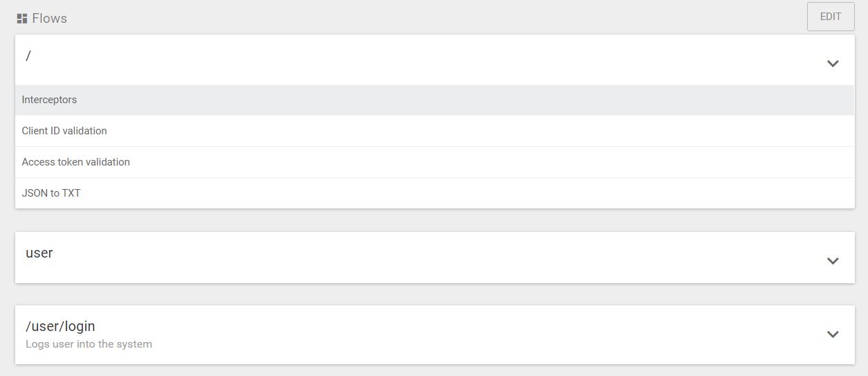Select the Client ID validation interceptor
The height and width of the screenshot is (376, 868).
[64, 131]
